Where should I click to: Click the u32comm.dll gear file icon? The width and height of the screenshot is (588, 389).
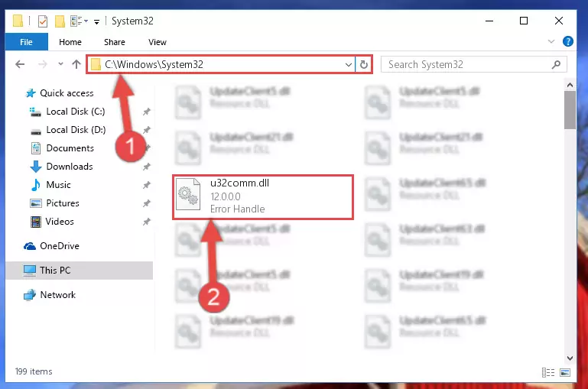(188, 194)
